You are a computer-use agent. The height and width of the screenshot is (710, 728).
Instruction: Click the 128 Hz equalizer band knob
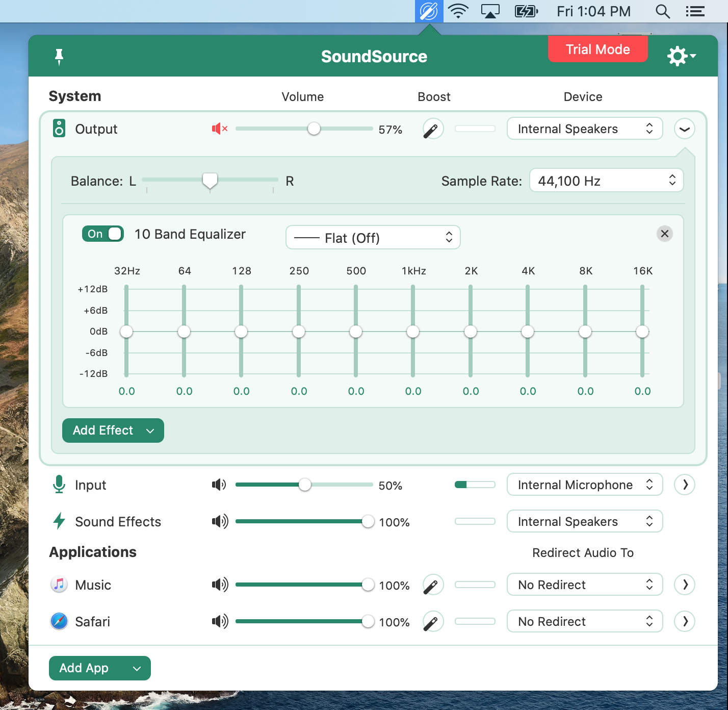click(x=241, y=332)
